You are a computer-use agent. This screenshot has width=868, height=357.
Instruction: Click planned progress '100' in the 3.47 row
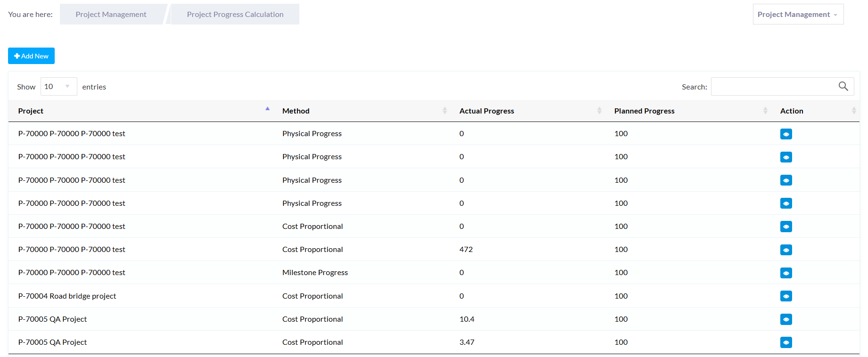(621, 342)
